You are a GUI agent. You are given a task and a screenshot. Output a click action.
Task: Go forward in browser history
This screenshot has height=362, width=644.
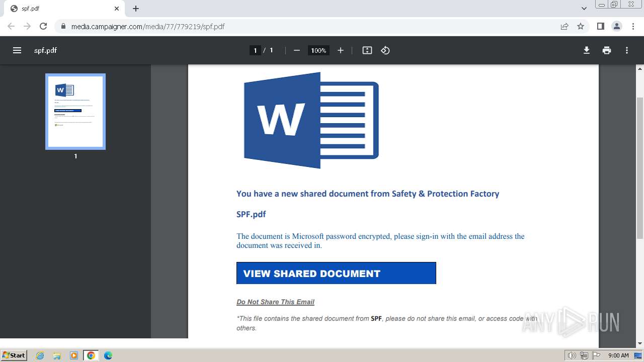27,26
